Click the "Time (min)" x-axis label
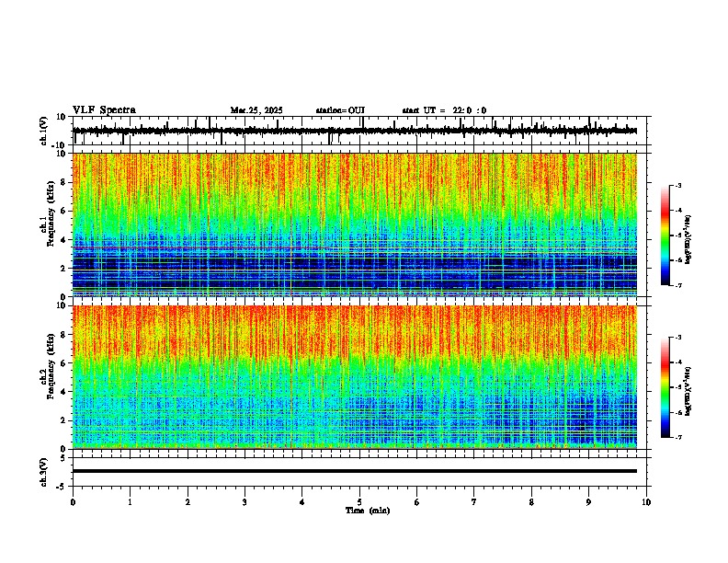Viewport: 728px width, 563px height. click(368, 511)
